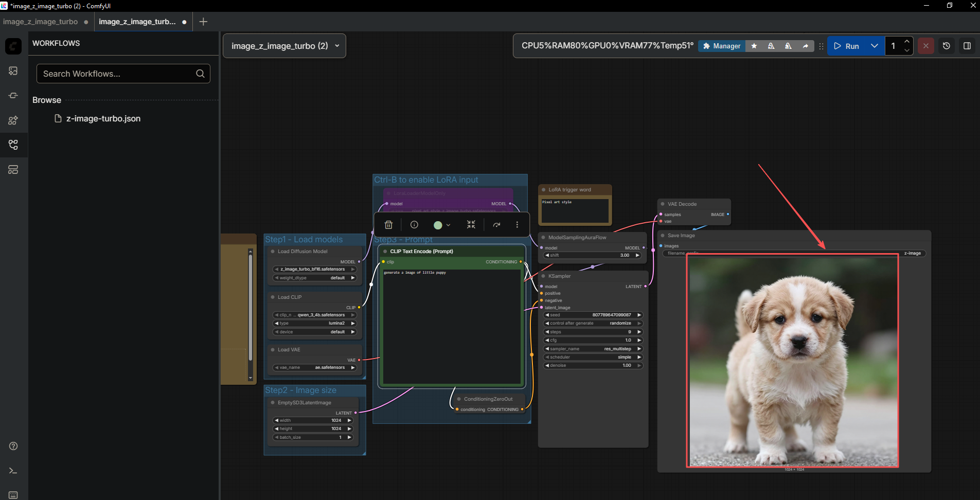The width and height of the screenshot is (980, 500).
Task: Click the Search Workflows input field
Action: [x=123, y=74]
